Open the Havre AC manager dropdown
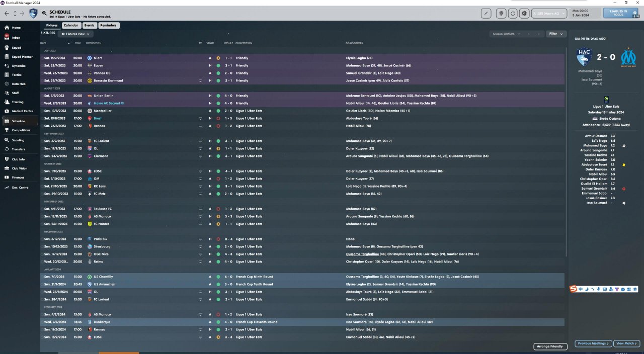The width and height of the screenshot is (644, 354). [549, 14]
